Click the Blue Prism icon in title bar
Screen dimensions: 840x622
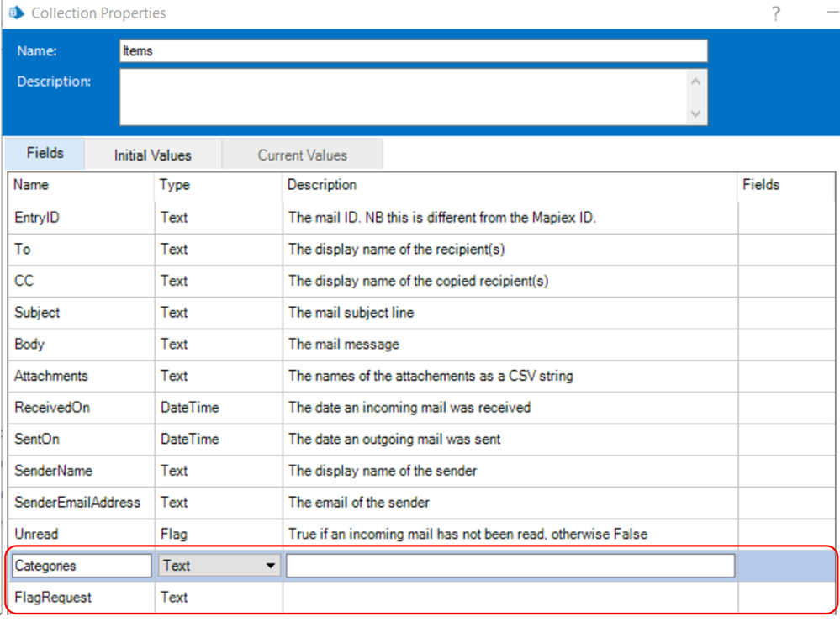pyautogui.click(x=15, y=13)
